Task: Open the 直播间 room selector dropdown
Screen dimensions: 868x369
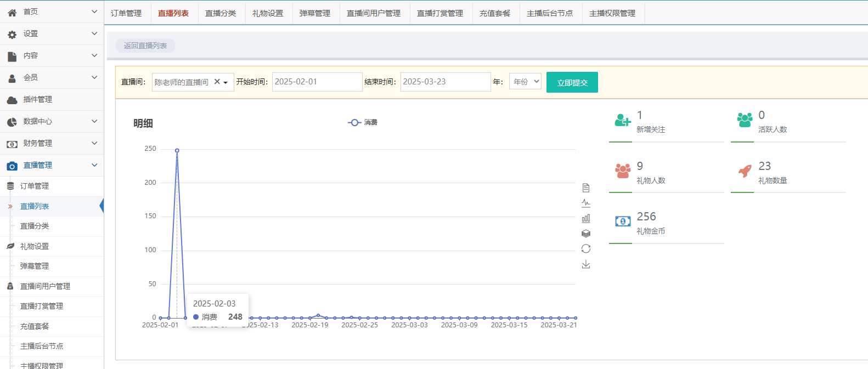Action: (x=226, y=82)
